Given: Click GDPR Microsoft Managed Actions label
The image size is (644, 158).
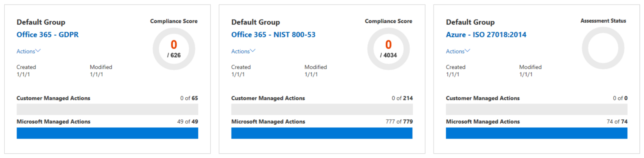Looking at the screenshot, I should click(x=53, y=122).
